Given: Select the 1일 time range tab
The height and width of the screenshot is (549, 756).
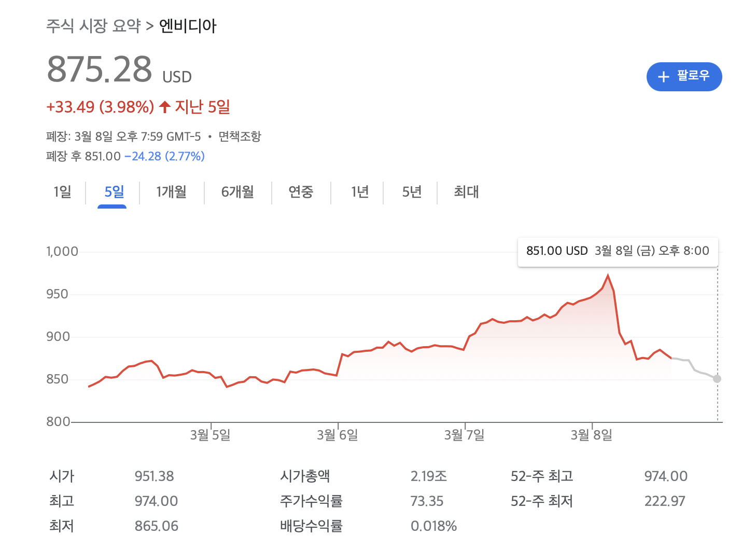Looking at the screenshot, I should click(62, 192).
